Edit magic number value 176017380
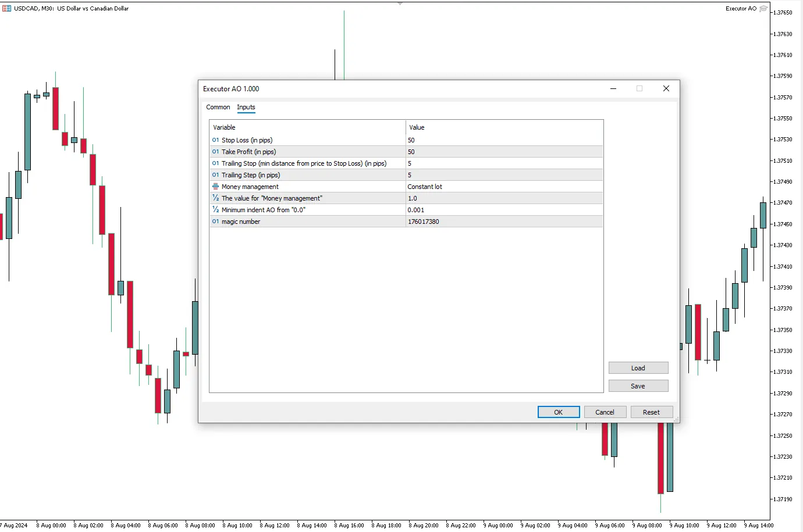The height and width of the screenshot is (532, 803). [504, 222]
